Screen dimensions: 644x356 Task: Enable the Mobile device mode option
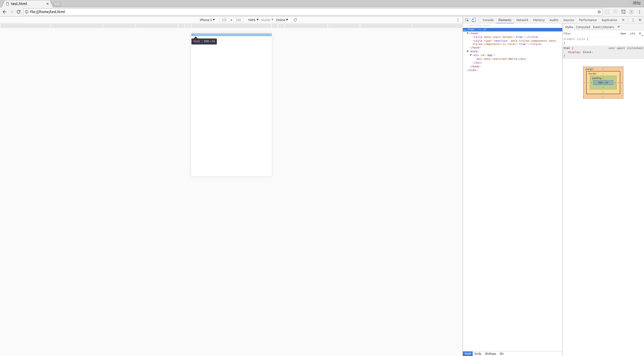267,20
